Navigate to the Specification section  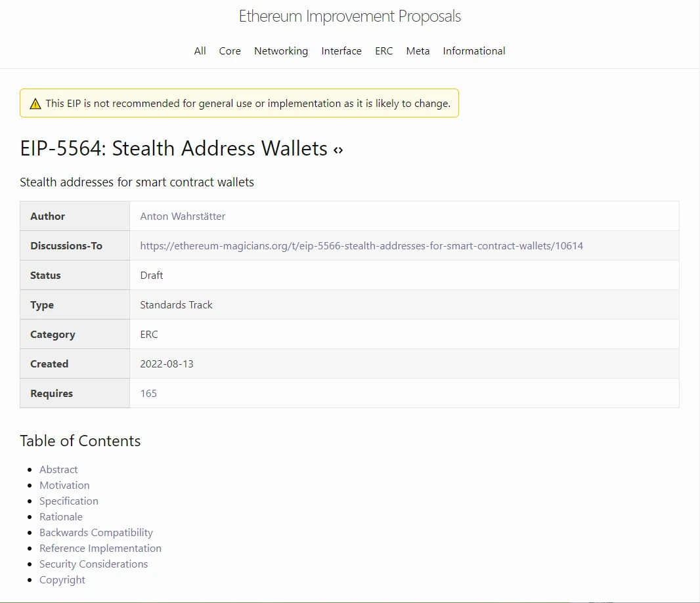click(69, 501)
